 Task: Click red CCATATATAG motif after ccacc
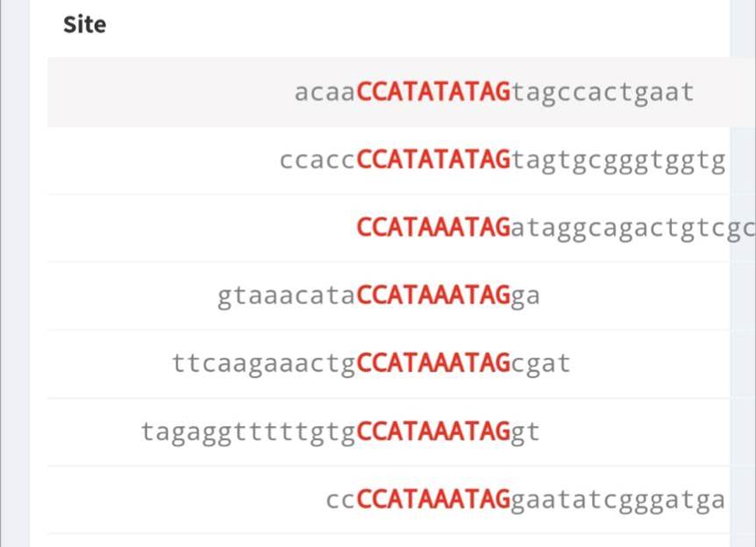(x=434, y=160)
